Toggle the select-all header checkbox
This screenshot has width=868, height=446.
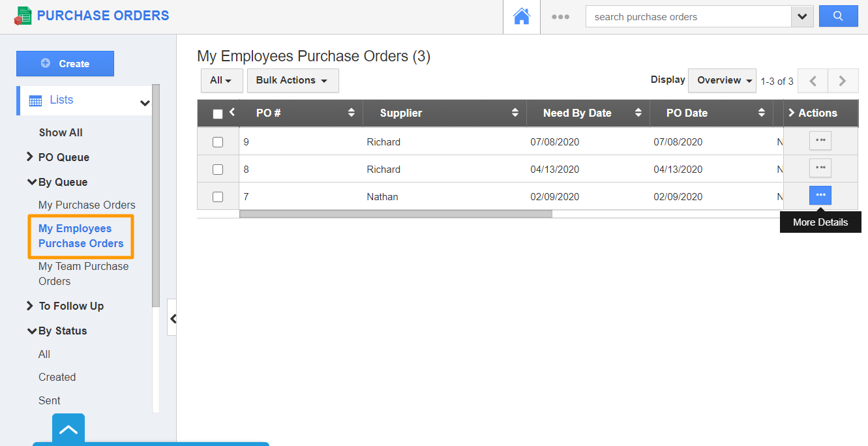click(218, 114)
